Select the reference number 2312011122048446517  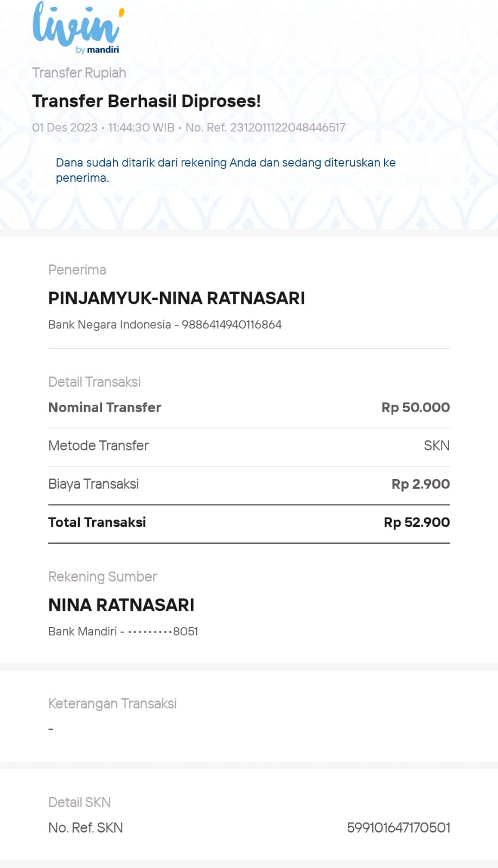click(287, 127)
